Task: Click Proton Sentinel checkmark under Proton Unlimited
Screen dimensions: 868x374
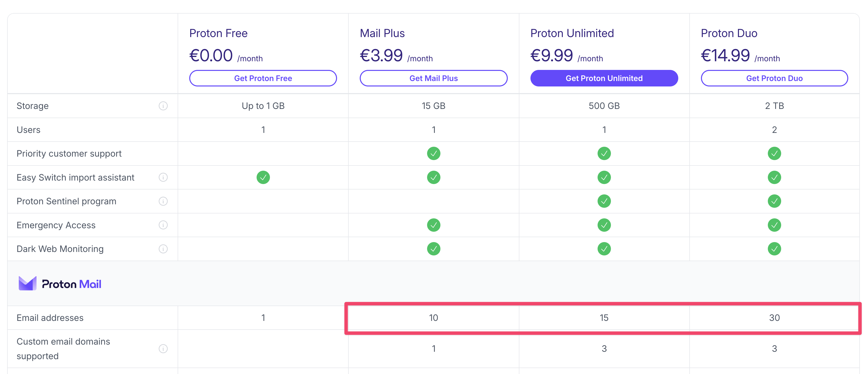Action: coord(604,201)
